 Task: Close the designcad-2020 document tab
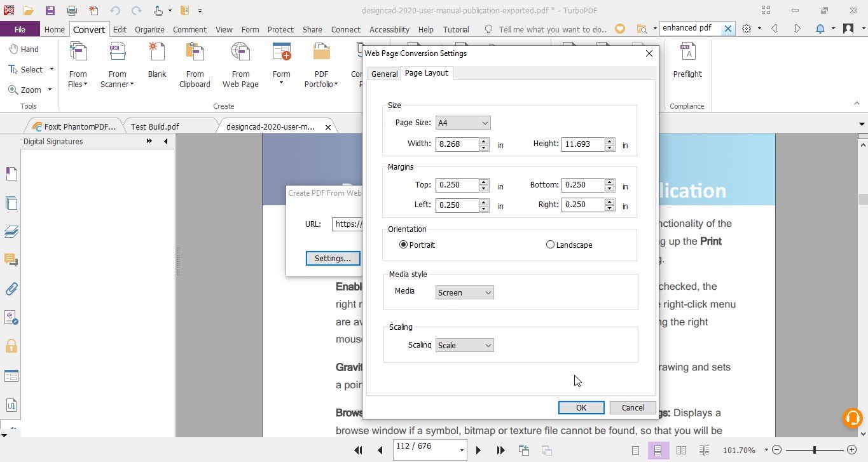coord(328,127)
